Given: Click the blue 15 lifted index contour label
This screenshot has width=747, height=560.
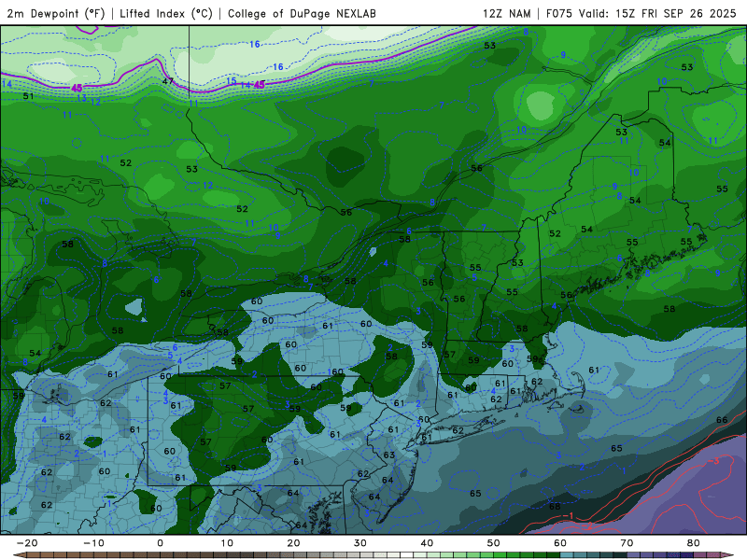Looking at the screenshot, I should [x=231, y=81].
